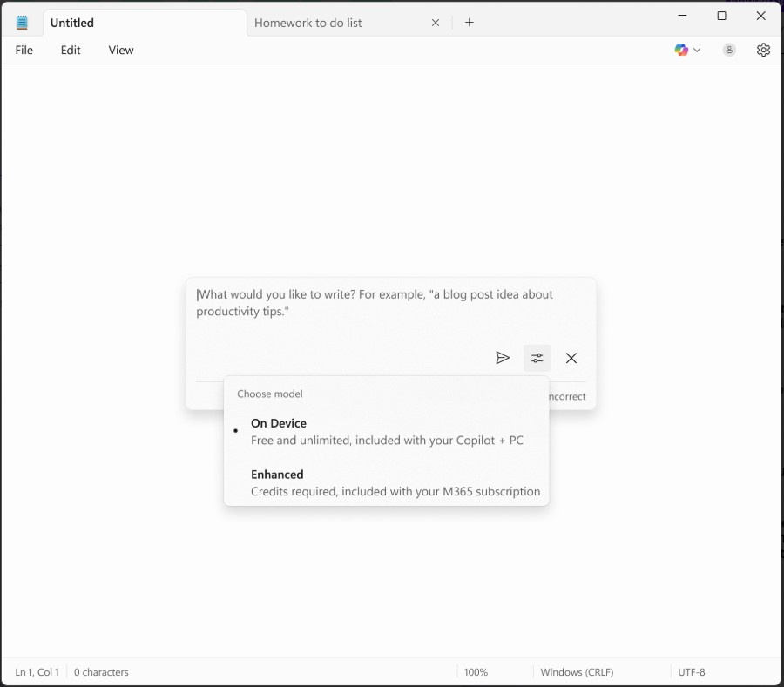Change Windows (CRLF) line ending setting
Image resolution: width=784 pixels, height=687 pixels.
(577, 672)
